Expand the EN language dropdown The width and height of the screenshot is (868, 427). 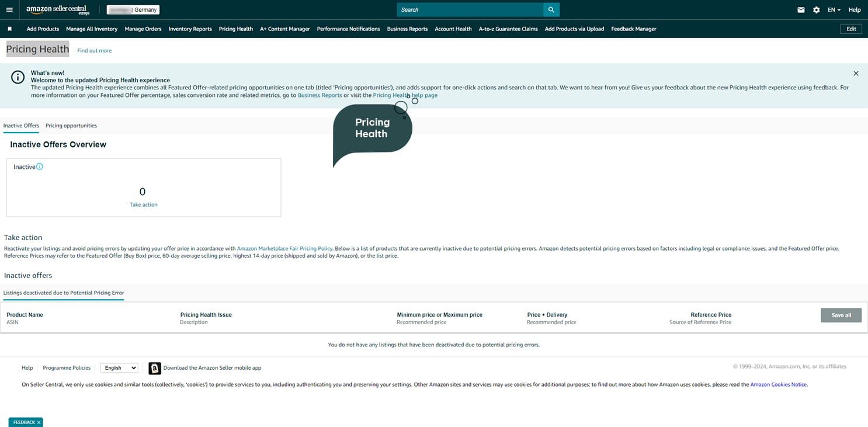pos(834,10)
